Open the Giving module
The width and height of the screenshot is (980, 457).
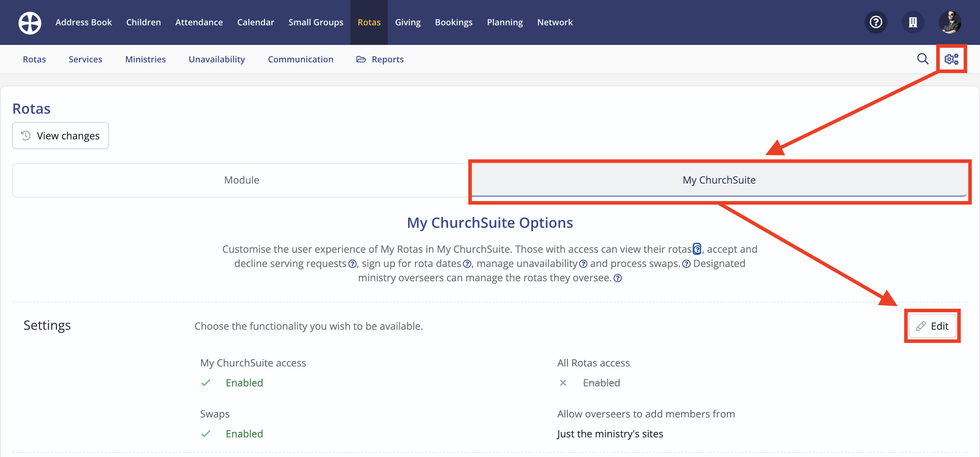[408, 22]
